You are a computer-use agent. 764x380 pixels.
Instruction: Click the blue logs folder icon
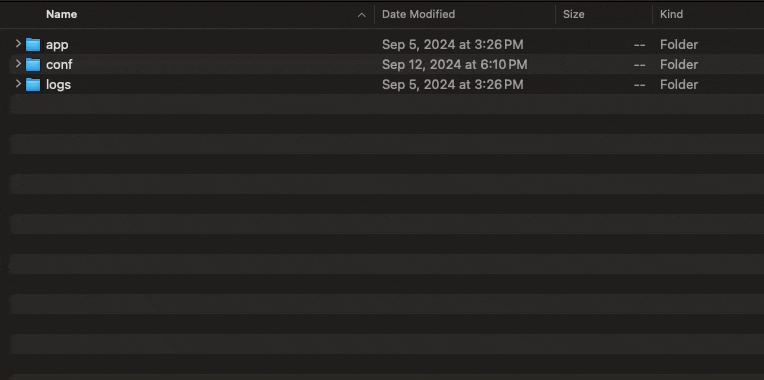pyautogui.click(x=33, y=84)
